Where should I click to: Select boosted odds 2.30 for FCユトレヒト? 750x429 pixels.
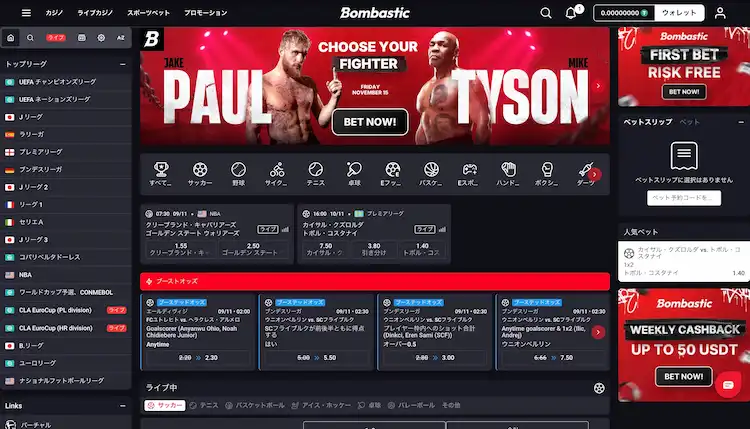tap(198, 358)
